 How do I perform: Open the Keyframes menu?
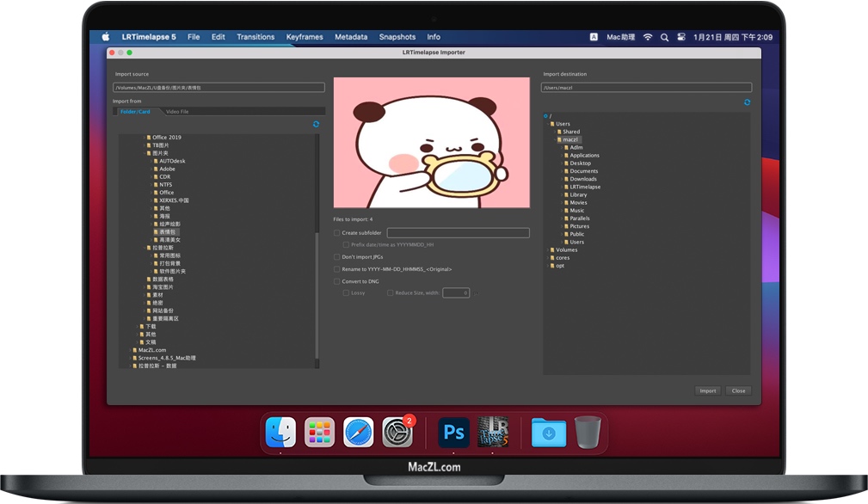pos(305,37)
